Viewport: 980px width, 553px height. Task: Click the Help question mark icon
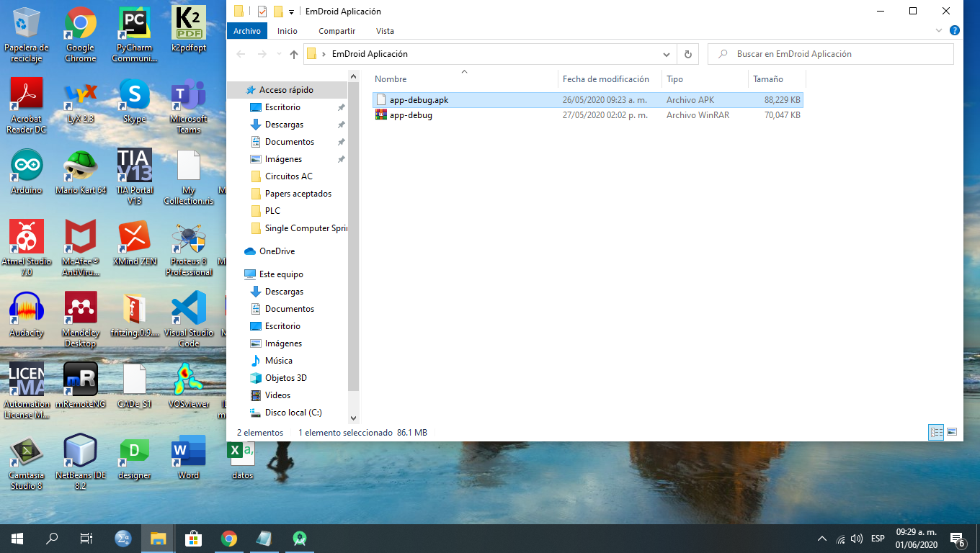(955, 31)
